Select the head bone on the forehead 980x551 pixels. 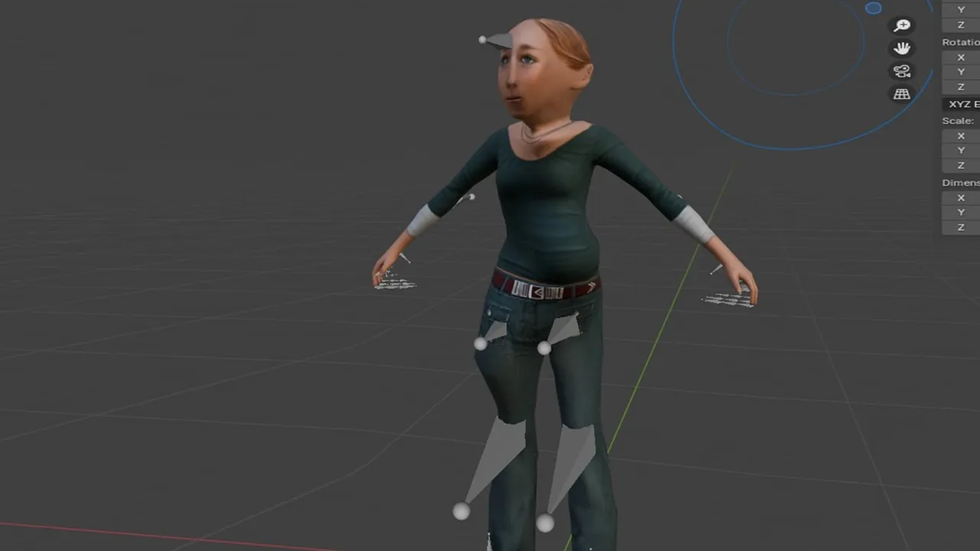496,41
